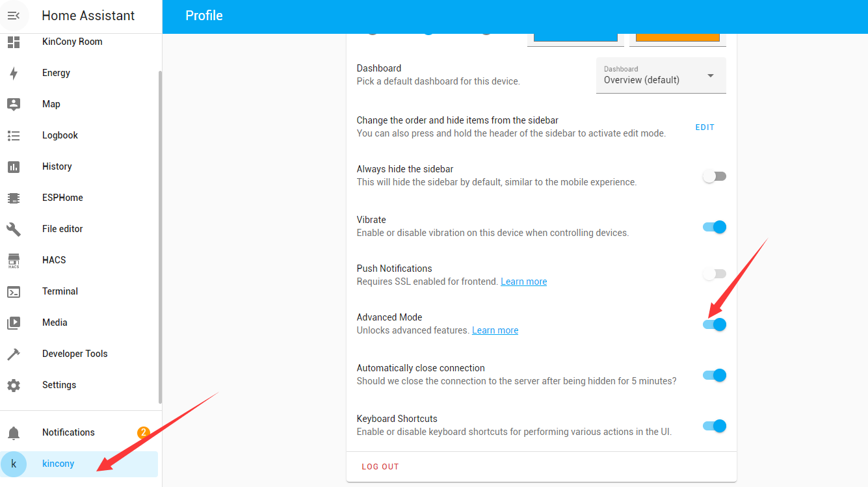Click the Map icon in the sidebar
This screenshot has width=868, height=487.
(x=14, y=104)
